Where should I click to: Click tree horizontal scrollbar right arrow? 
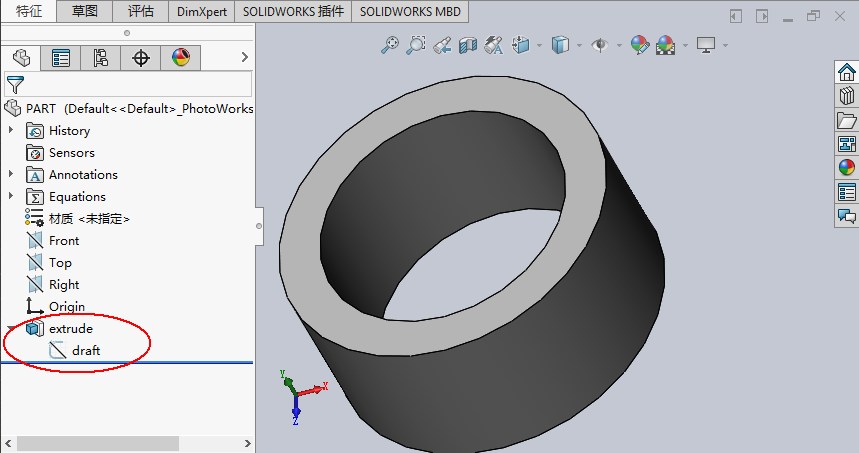(247, 443)
